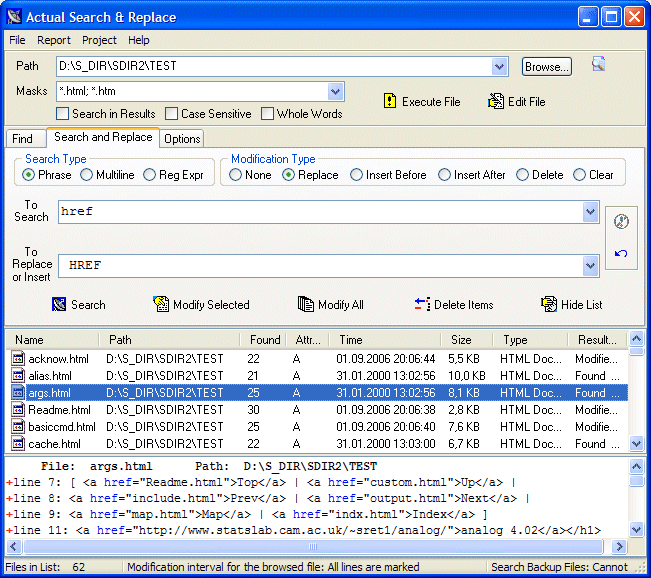
Task: Click the Browse... button
Action: pos(546,67)
